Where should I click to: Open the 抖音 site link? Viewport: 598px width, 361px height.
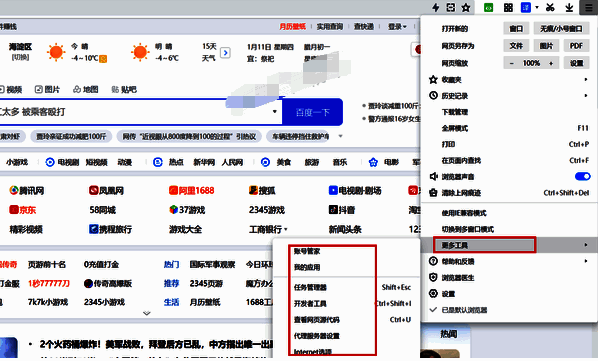coord(342,210)
